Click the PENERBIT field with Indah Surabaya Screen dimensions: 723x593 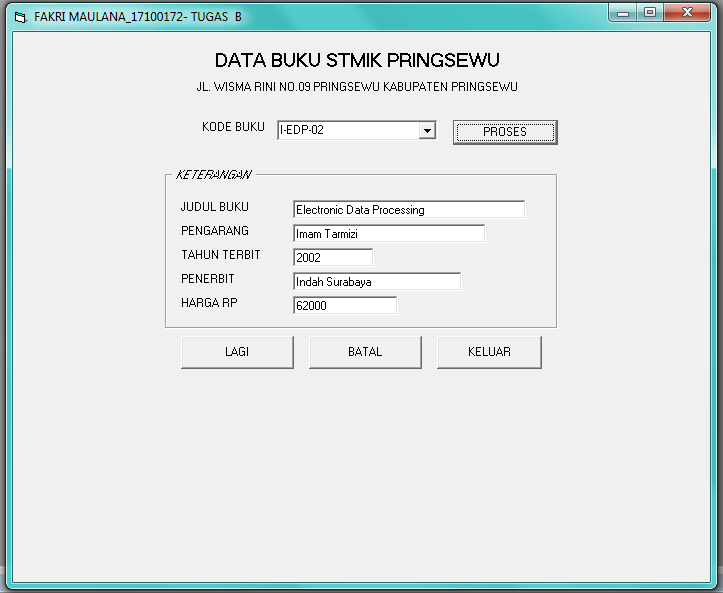click(377, 281)
